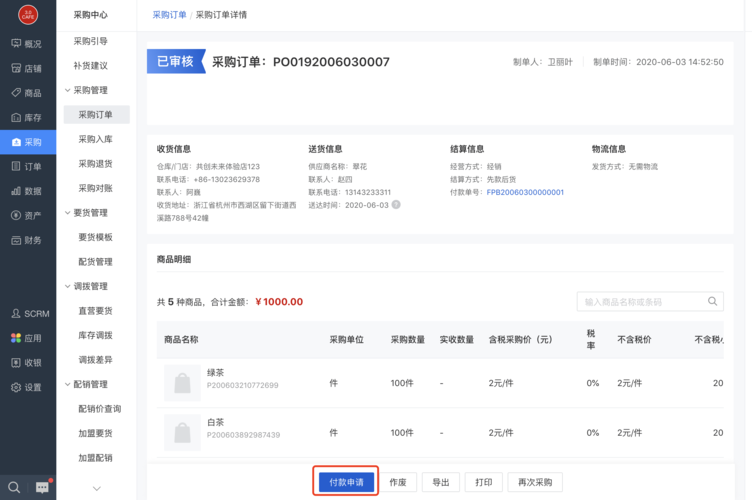Open 应用 in the main sidebar
The image size is (752, 500).
point(27,338)
